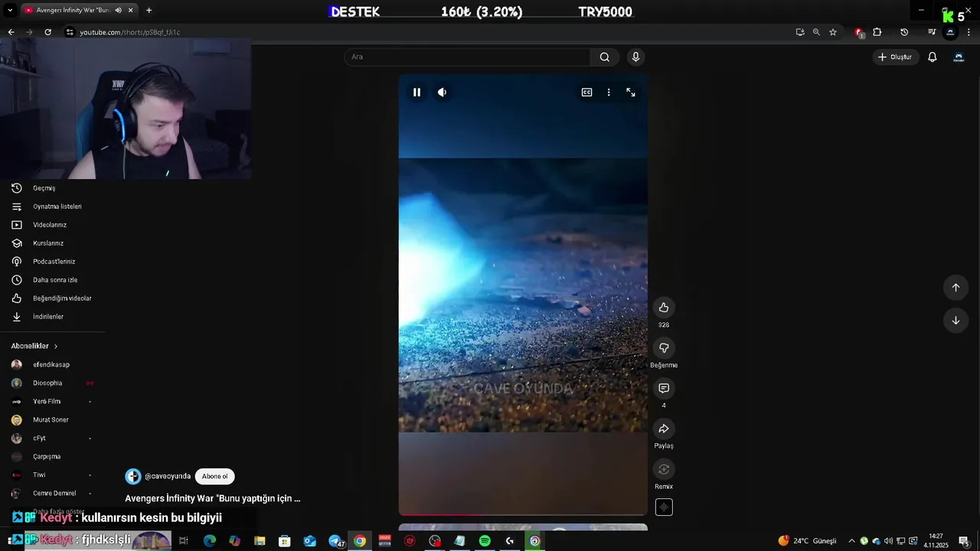
Task: Share the Short via Paylaş
Action: [664, 429]
